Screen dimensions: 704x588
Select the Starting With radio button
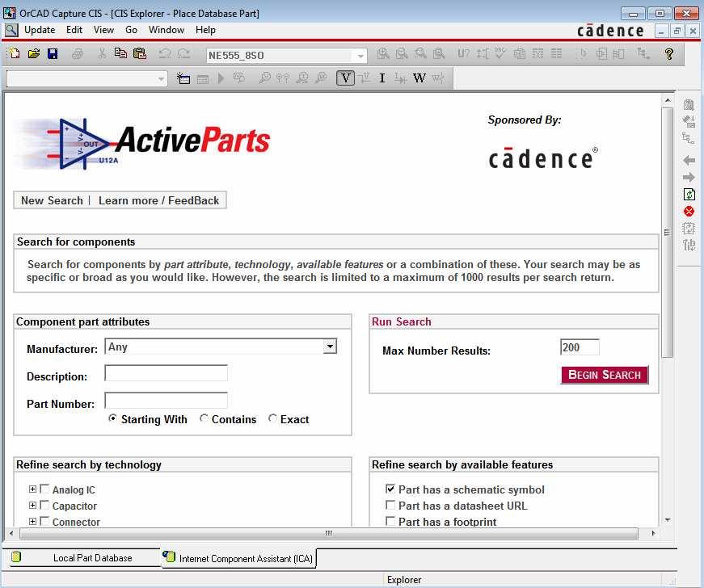(112, 418)
